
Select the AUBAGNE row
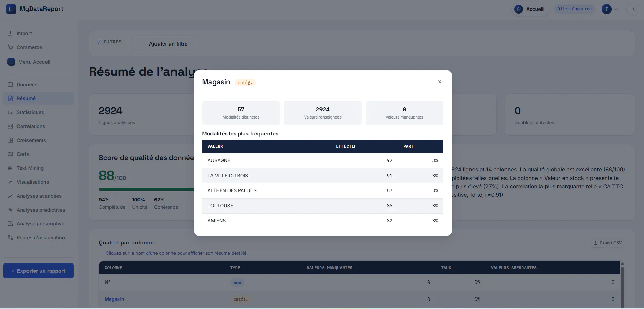(x=323, y=161)
